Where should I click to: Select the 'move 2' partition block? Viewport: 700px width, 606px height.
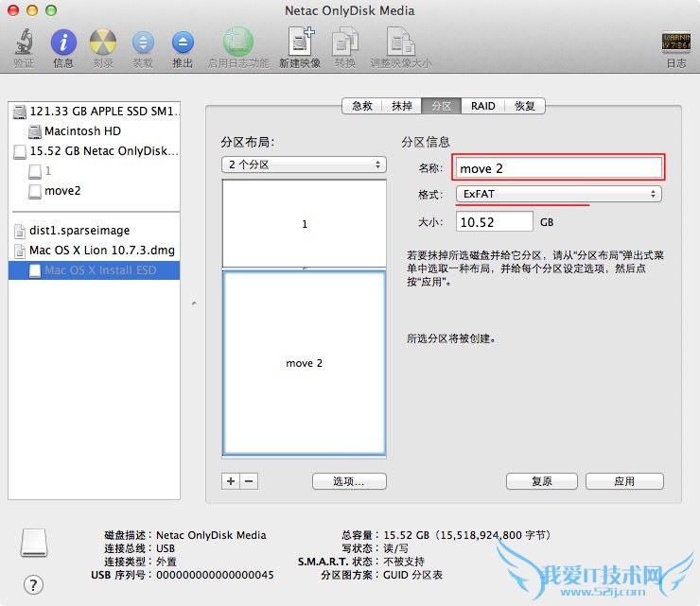coord(304,363)
